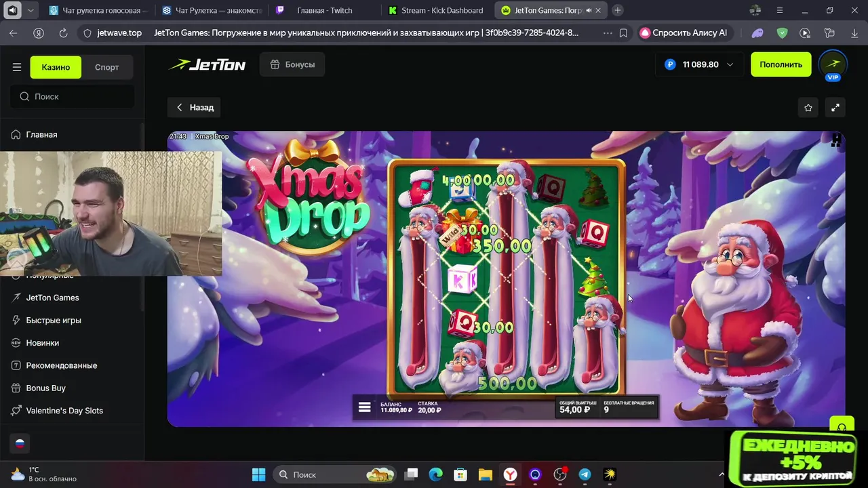
Task: Open Новинки category
Action: point(42,343)
